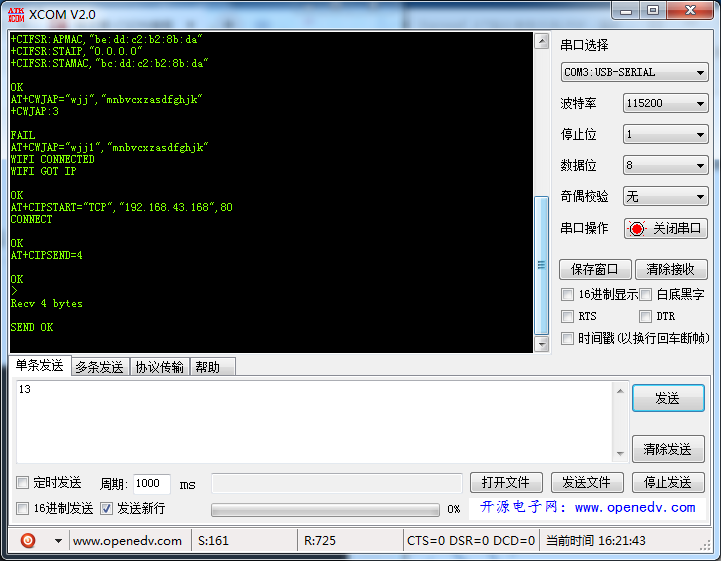Click the CTS=0 DSR=0 DCD=0 status
Image resolution: width=721 pixels, height=561 pixels.
point(471,541)
